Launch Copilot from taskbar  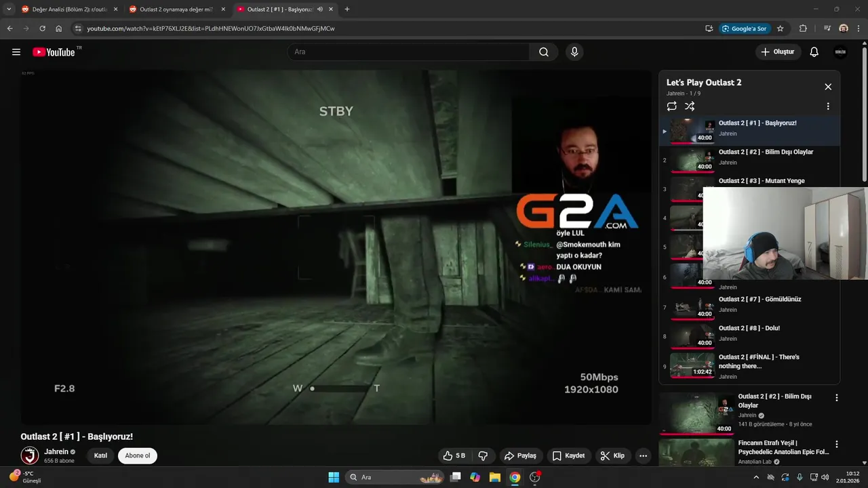[475, 477]
